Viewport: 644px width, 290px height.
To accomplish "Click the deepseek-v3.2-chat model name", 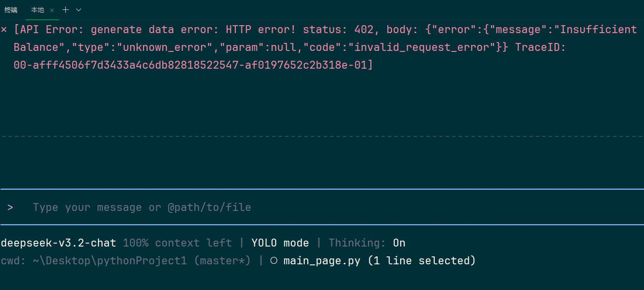I will [x=58, y=243].
